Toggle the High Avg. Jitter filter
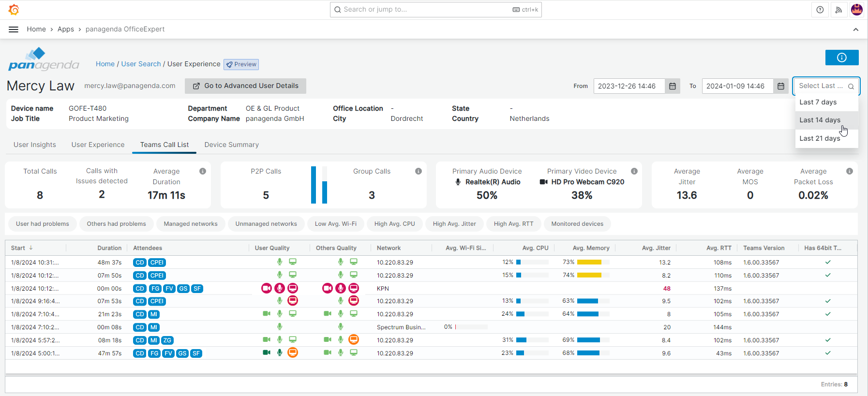The height and width of the screenshot is (396, 868). click(454, 224)
